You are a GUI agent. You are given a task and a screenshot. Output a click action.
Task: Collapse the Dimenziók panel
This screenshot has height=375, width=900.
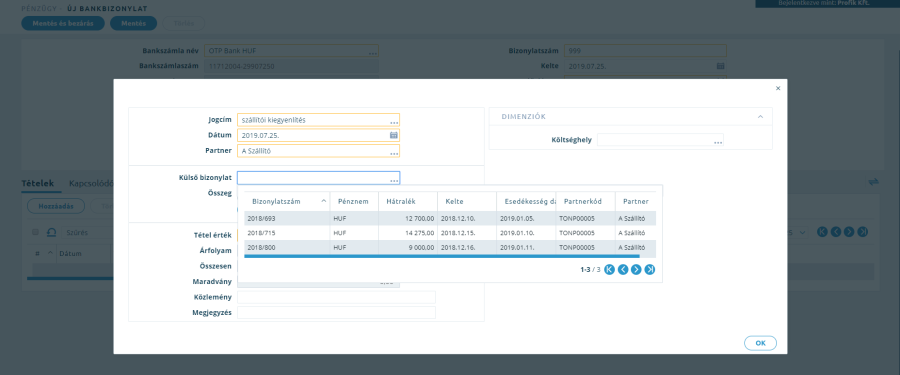click(761, 117)
